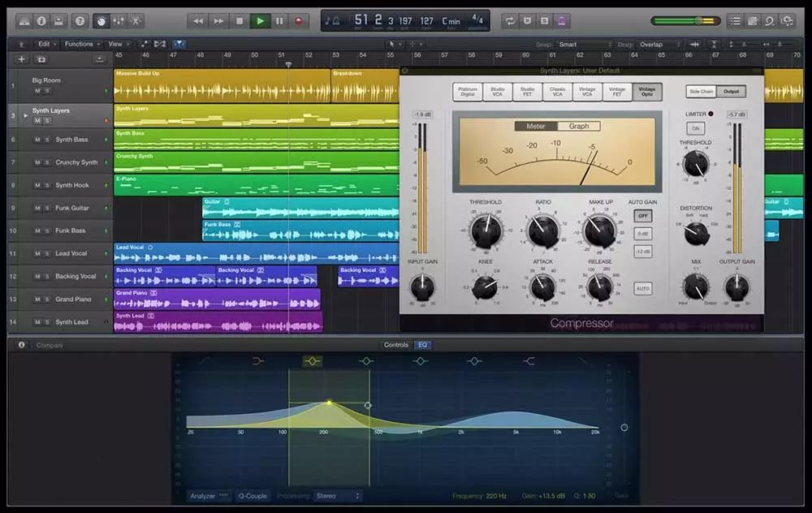The height and width of the screenshot is (513, 812).
Task: Mute the Synth Bass track
Action: pyautogui.click(x=37, y=140)
